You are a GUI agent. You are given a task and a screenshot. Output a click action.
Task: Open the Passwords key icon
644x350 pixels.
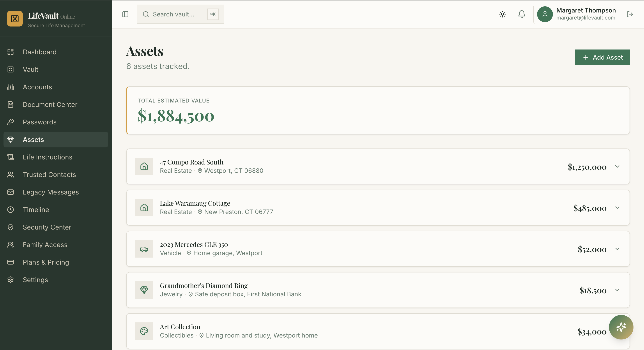(x=10, y=122)
